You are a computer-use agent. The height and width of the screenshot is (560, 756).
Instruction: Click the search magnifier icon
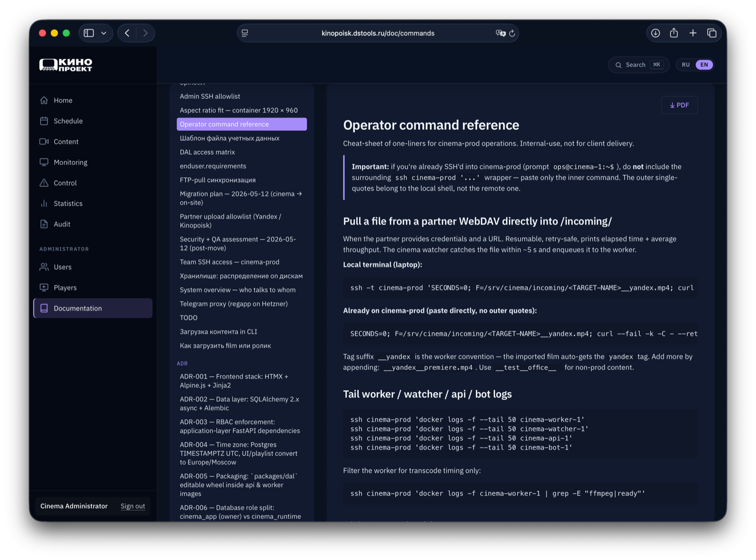(x=619, y=65)
